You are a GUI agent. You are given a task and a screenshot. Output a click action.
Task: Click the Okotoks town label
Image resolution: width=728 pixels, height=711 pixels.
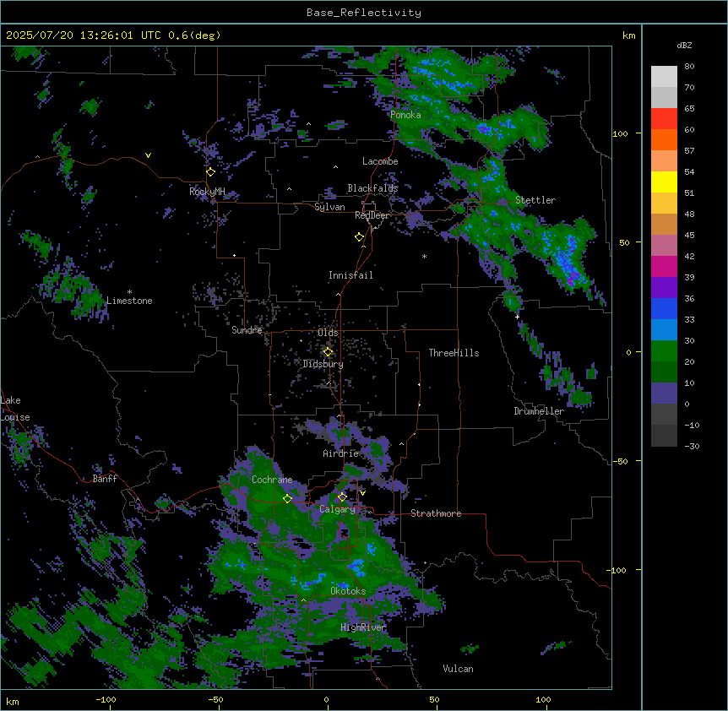tap(348, 591)
